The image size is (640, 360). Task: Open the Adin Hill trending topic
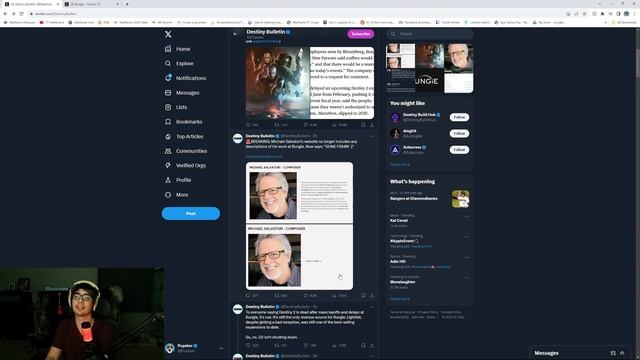429,262
